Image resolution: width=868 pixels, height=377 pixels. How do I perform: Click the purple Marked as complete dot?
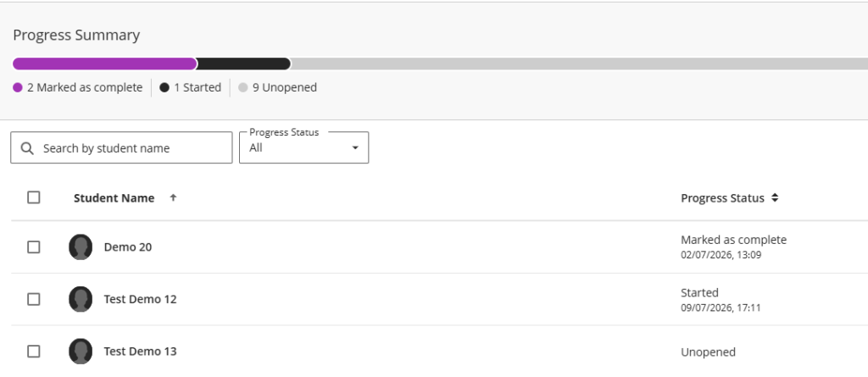pyautogui.click(x=18, y=87)
